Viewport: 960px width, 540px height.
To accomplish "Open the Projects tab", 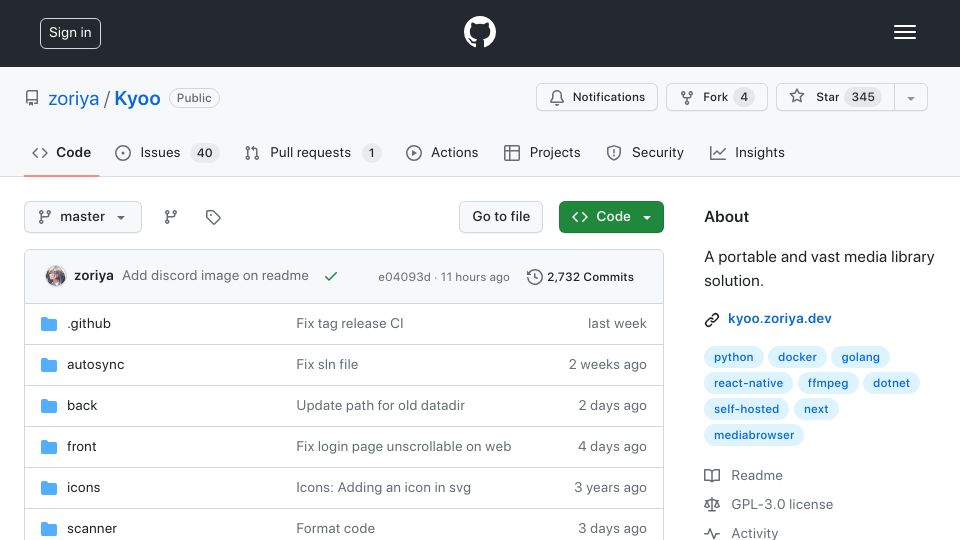I will tap(542, 152).
